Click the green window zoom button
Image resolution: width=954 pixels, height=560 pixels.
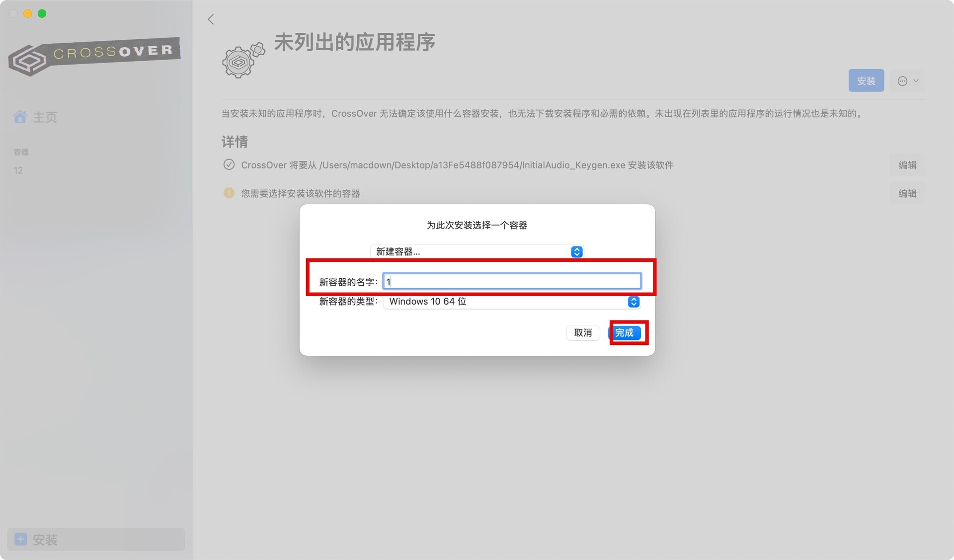[42, 13]
